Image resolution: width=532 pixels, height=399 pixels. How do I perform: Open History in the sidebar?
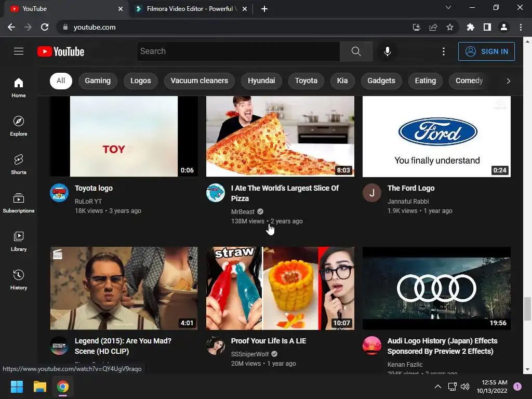click(19, 280)
